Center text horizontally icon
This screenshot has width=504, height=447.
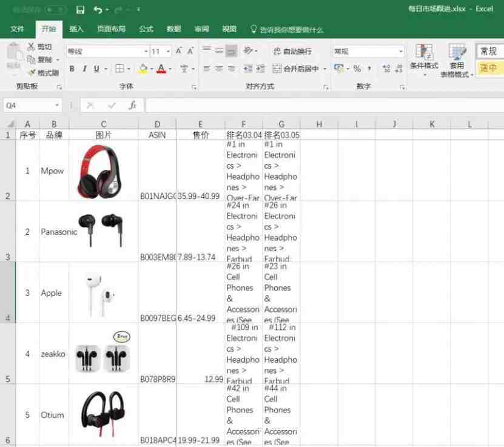pos(219,69)
